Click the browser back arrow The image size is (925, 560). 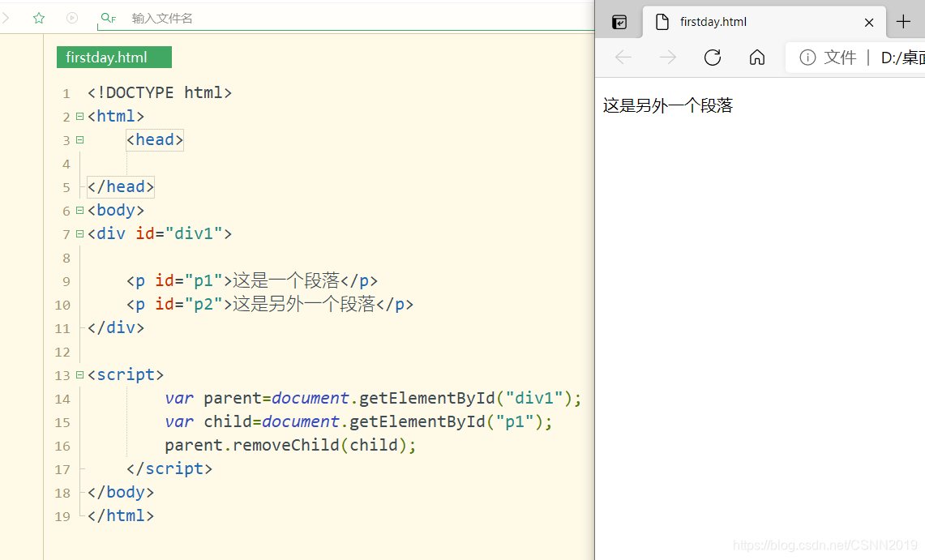(x=623, y=58)
